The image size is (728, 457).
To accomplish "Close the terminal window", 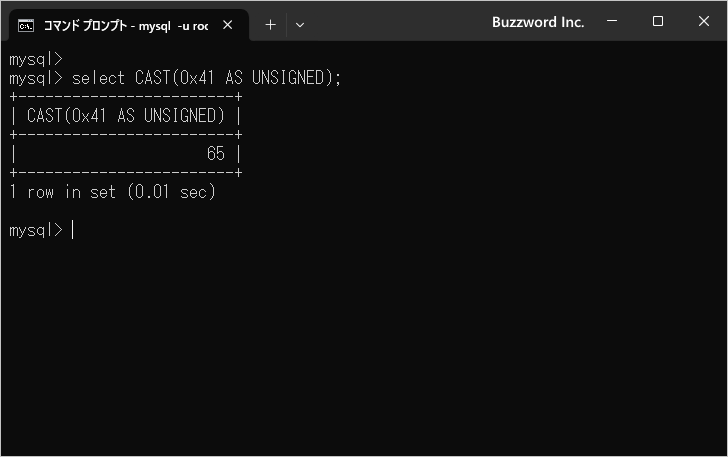I will (702, 22).
